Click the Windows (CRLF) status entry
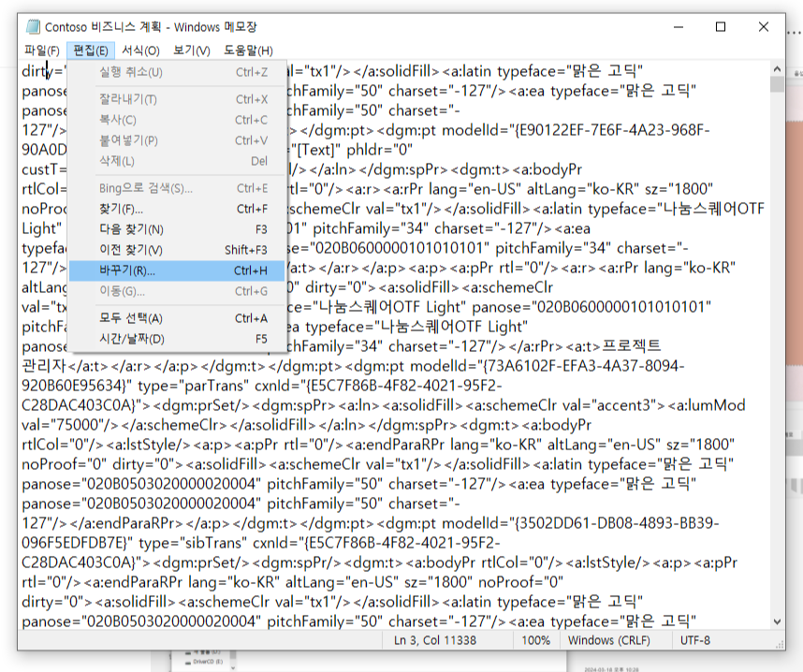The image size is (803, 672). click(609, 640)
